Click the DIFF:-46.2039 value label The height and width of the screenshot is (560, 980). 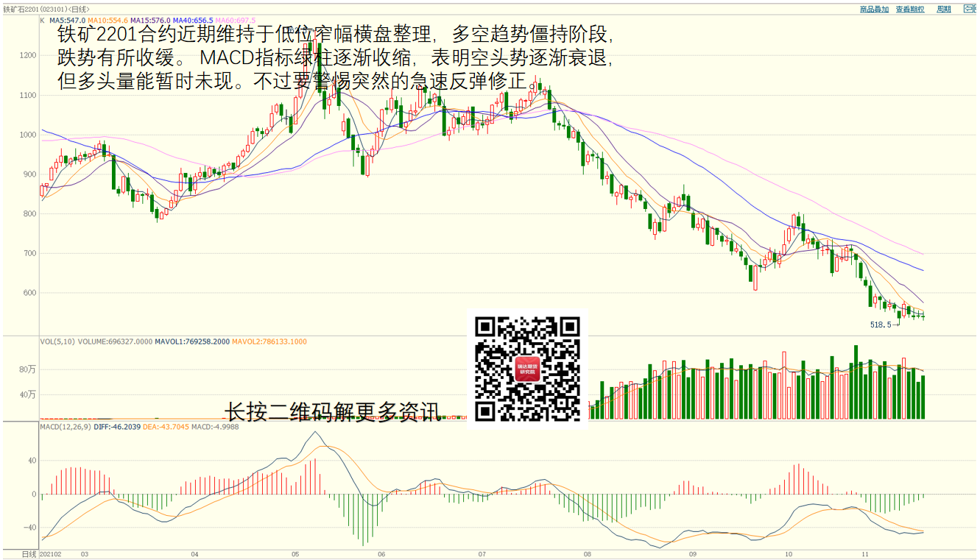pyautogui.click(x=116, y=427)
